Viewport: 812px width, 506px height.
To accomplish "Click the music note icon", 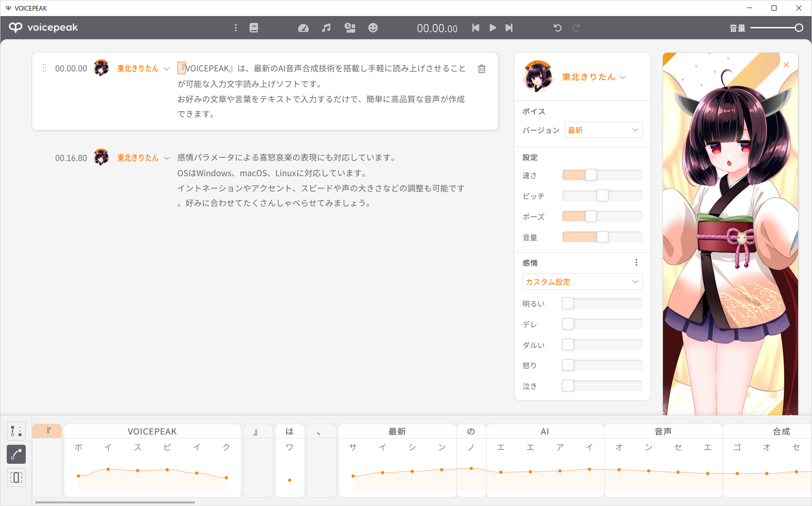I will [326, 28].
